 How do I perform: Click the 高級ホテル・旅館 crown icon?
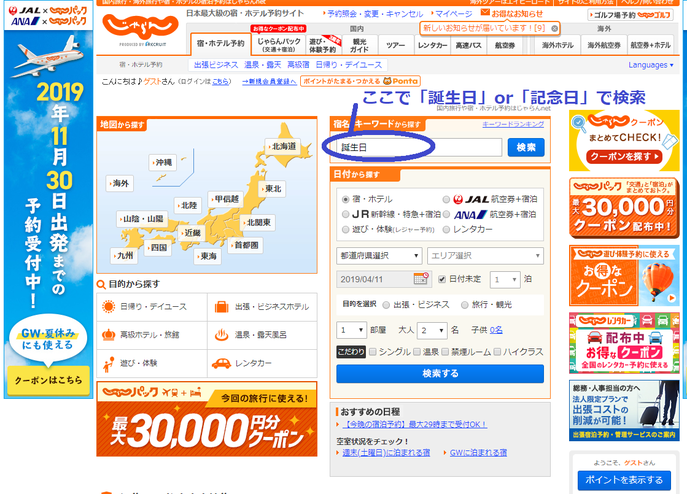[108, 335]
